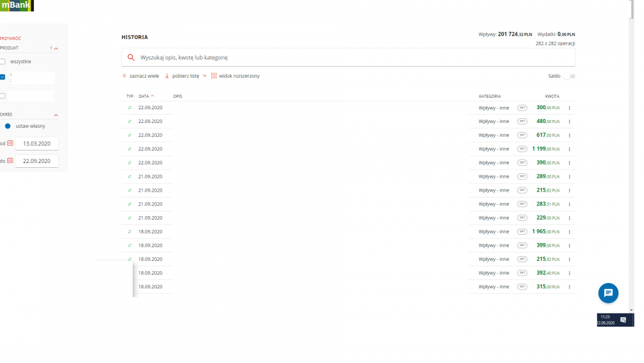The height and width of the screenshot is (363, 644).
Task: Open more options for 300,00 PLN transaction
Action: click(569, 108)
